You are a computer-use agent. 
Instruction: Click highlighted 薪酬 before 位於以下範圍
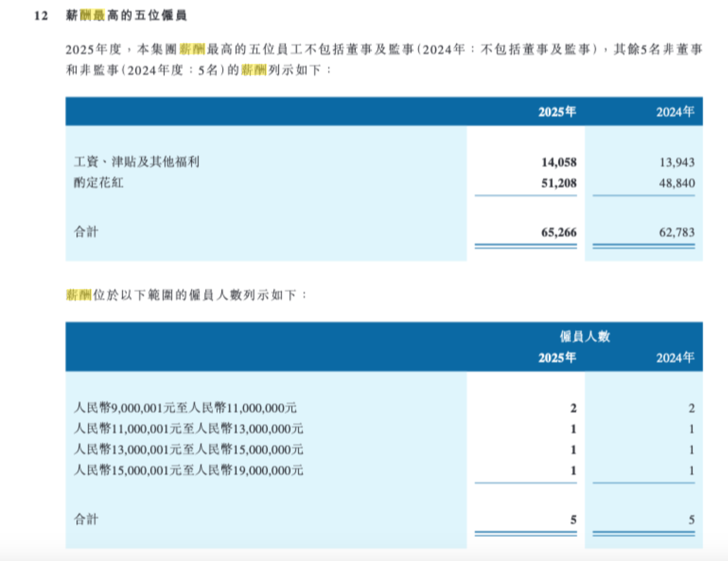pos(79,295)
